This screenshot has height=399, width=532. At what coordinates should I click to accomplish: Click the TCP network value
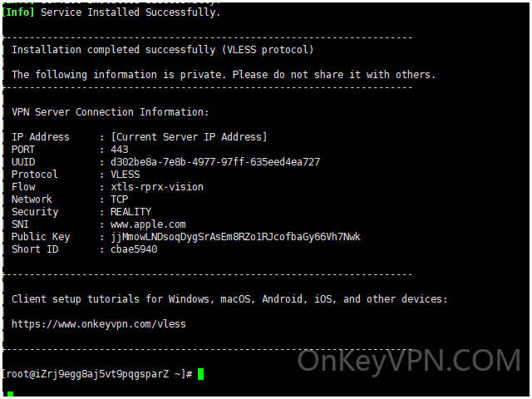click(120, 199)
